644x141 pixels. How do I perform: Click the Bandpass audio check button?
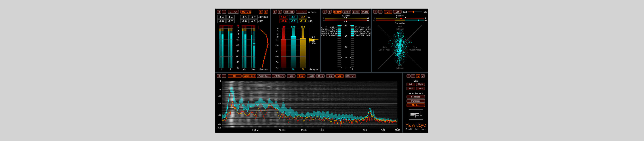pyautogui.click(x=416, y=97)
